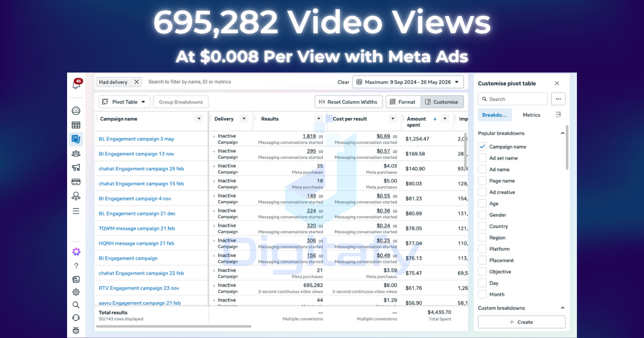Enable the Platform breakdown checkbox
This screenshot has width=644, height=338.
(x=482, y=249)
